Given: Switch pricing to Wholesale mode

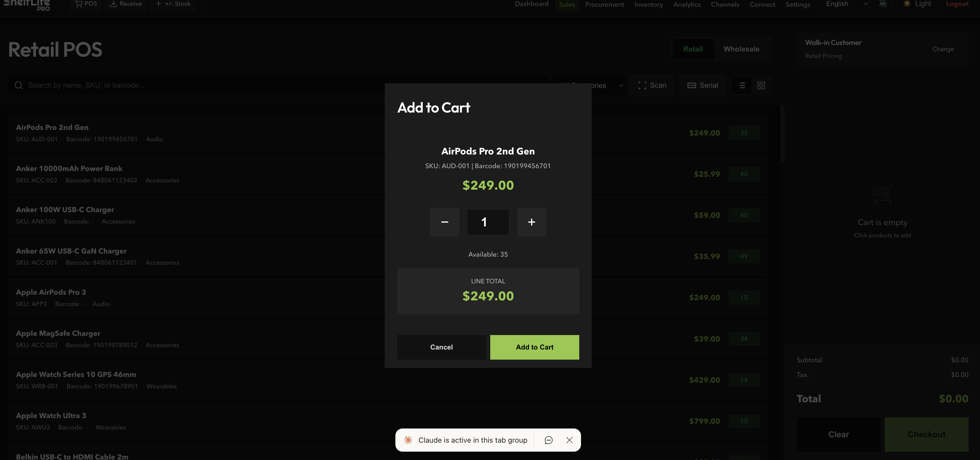Looking at the screenshot, I should [741, 49].
